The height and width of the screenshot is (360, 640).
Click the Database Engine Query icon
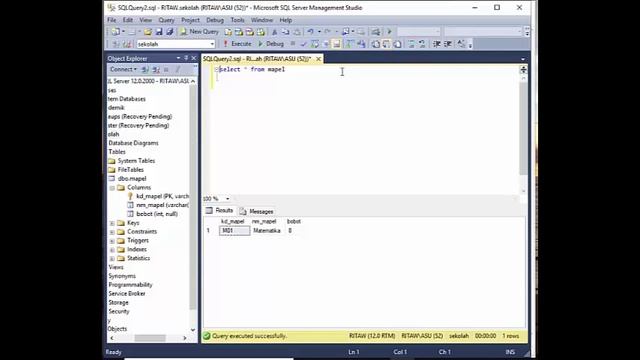(228, 31)
